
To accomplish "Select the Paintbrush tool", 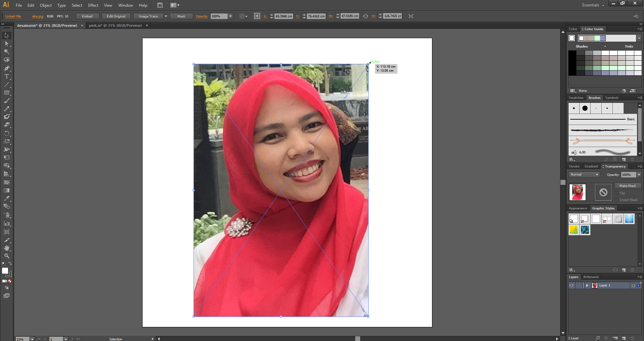I will pyautogui.click(x=7, y=100).
